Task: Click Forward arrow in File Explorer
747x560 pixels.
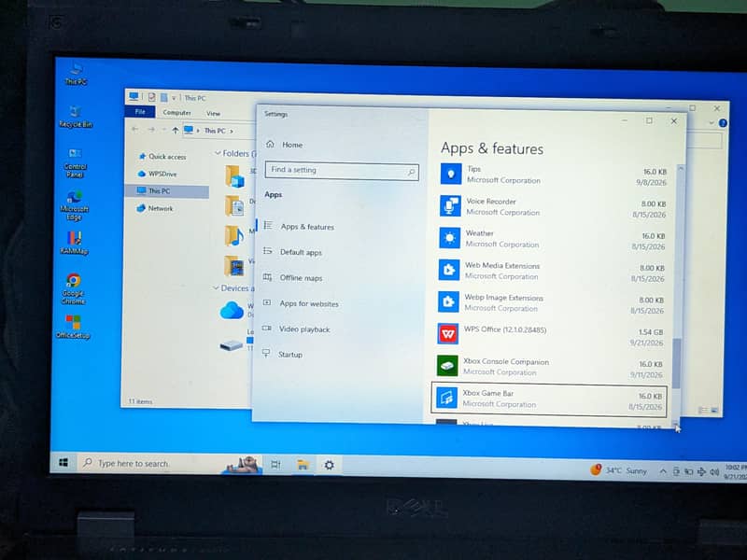Action: pos(151,130)
